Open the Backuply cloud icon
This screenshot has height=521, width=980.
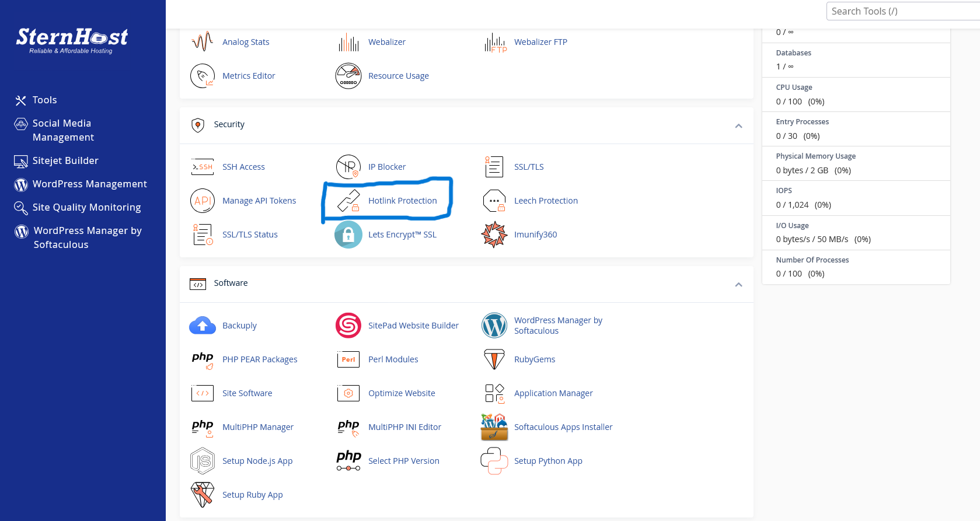point(203,326)
